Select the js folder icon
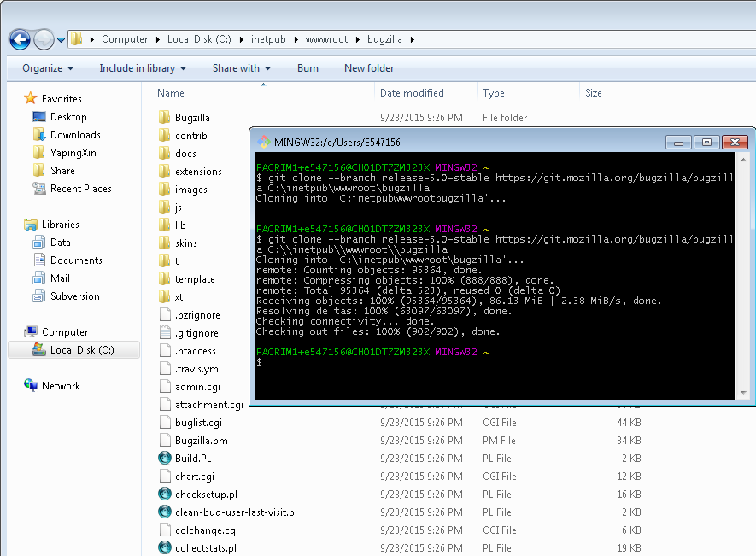 pos(164,207)
